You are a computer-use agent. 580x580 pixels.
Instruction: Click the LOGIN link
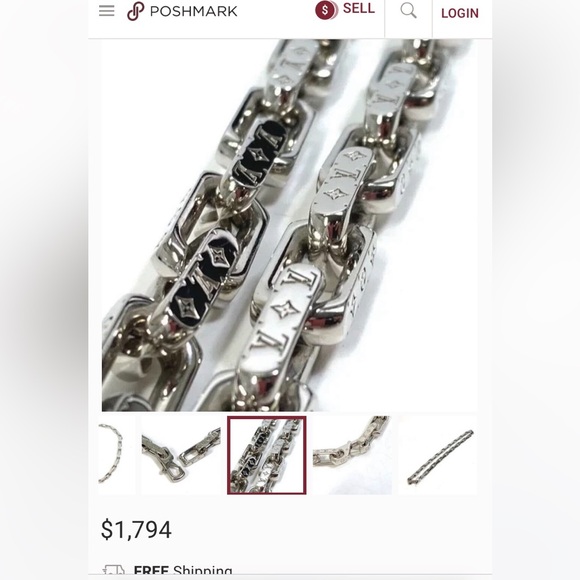pyautogui.click(x=460, y=13)
